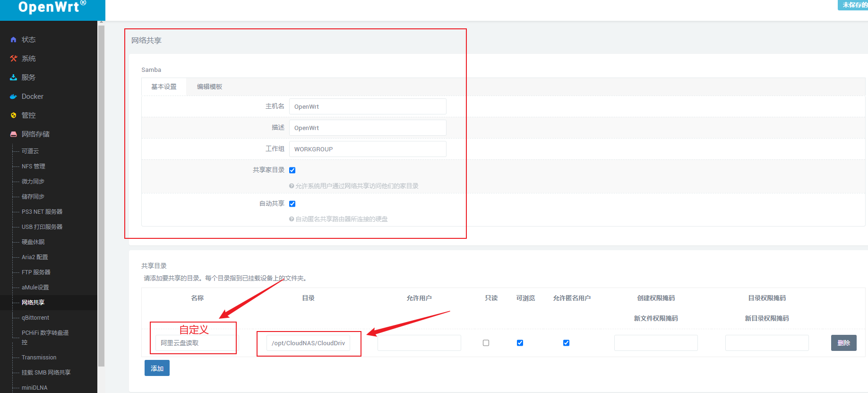Image resolution: width=868 pixels, height=393 pixels.
Task: Click the download icon beside 服务
Action: [x=13, y=78]
